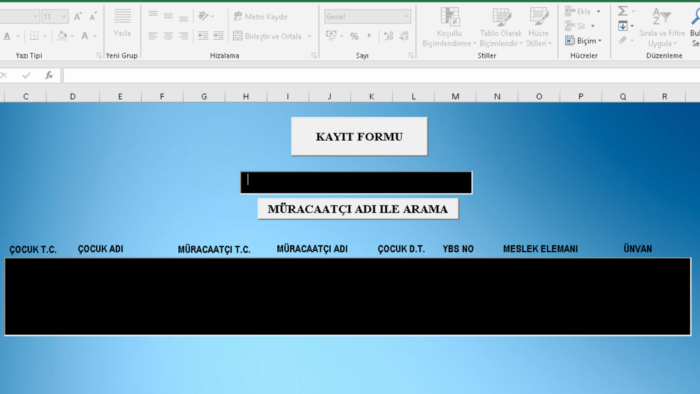Select column R header
The width and height of the screenshot is (700, 394).
(665, 96)
